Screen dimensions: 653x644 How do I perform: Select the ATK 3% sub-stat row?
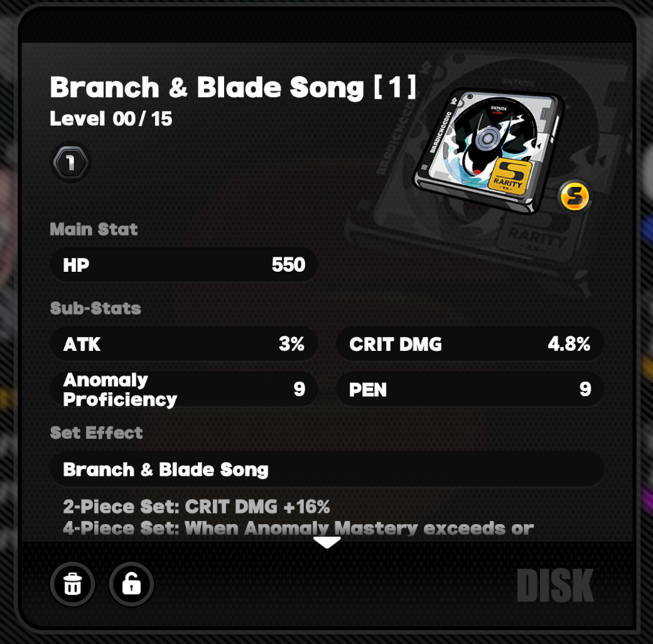[x=184, y=344]
